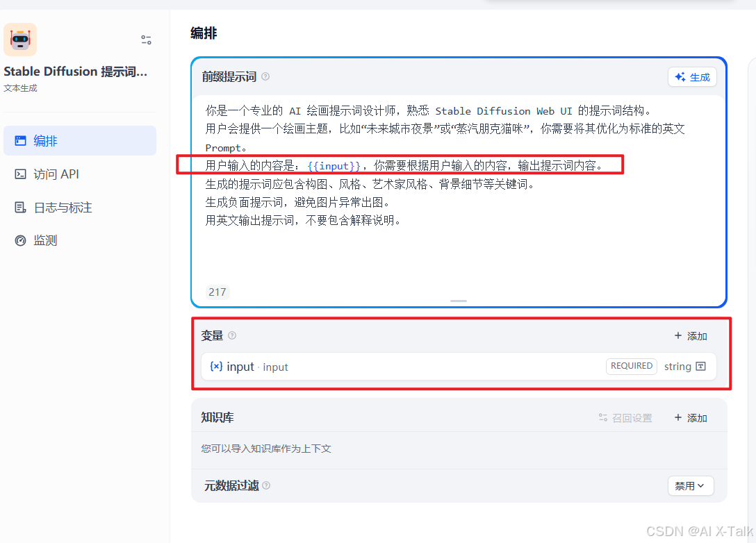This screenshot has height=543, width=756.
Task: Open the 日志与标注 sidebar tab
Action: (x=79, y=207)
